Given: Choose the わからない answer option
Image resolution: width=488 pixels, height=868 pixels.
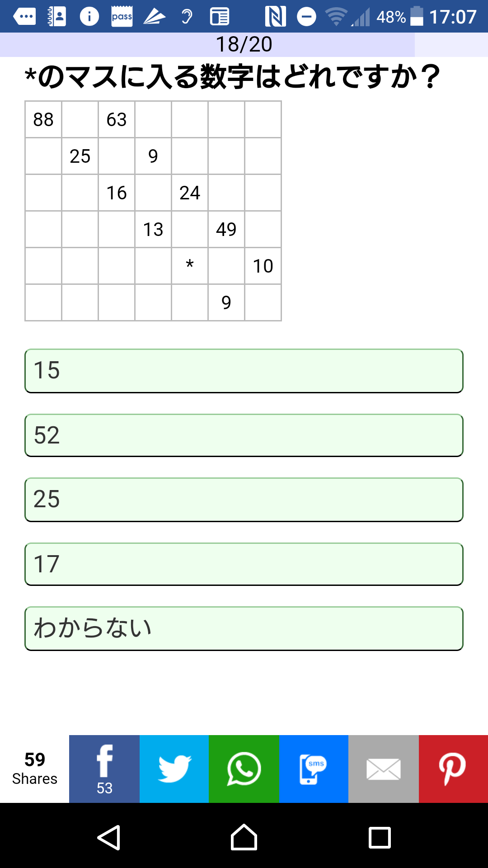Looking at the screenshot, I should coord(244,628).
